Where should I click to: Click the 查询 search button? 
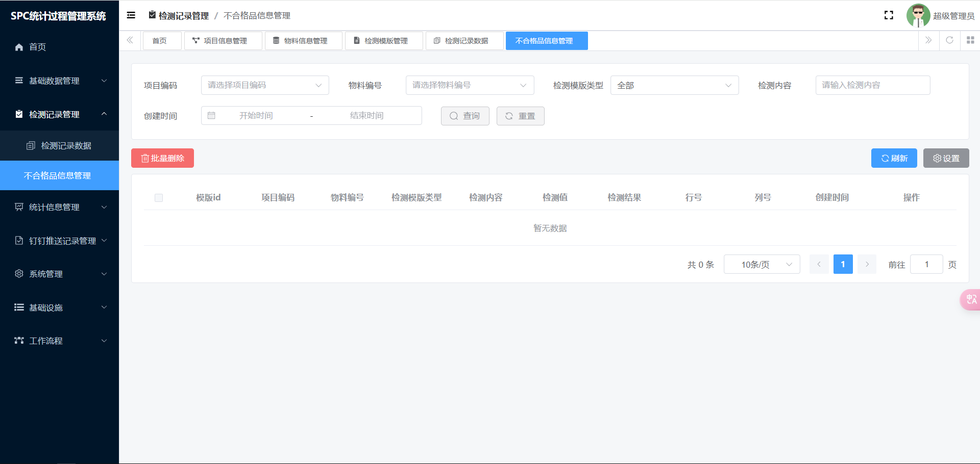(x=465, y=116)
